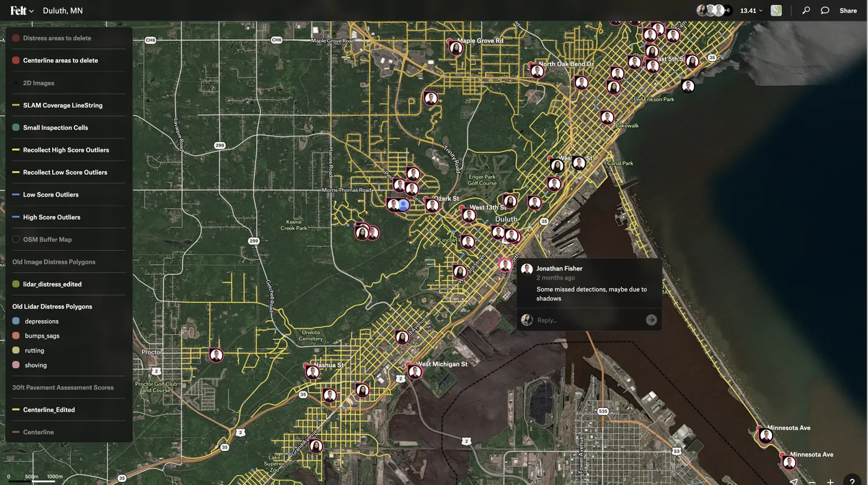Viewport: 868px width, 485px height.
Task: Open the Felt logo menu
Action: pyautogui.click(x=22, y=11)
